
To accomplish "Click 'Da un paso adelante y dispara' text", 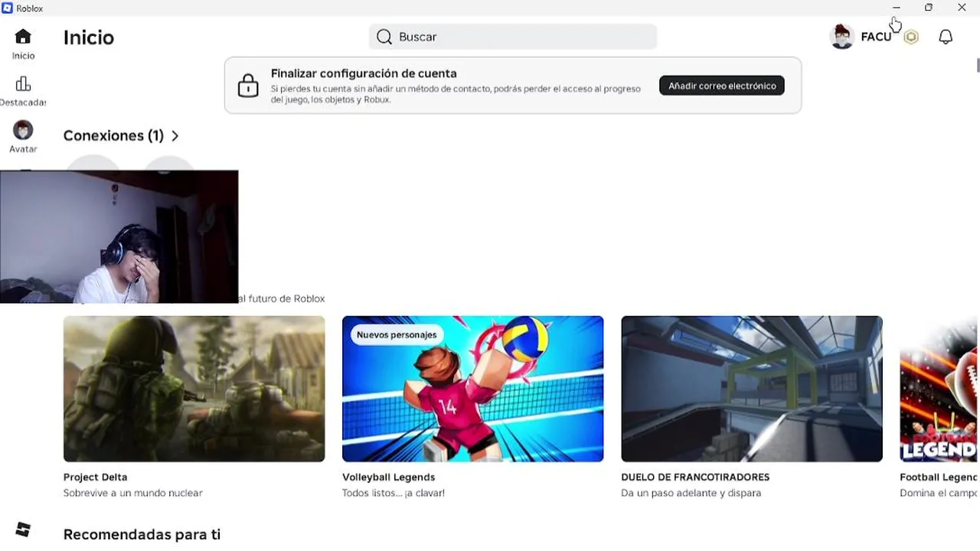I will 691,493.
